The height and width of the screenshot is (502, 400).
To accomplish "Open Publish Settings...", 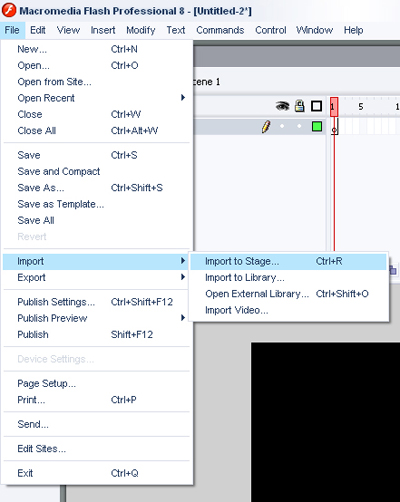I will (97, 302).
